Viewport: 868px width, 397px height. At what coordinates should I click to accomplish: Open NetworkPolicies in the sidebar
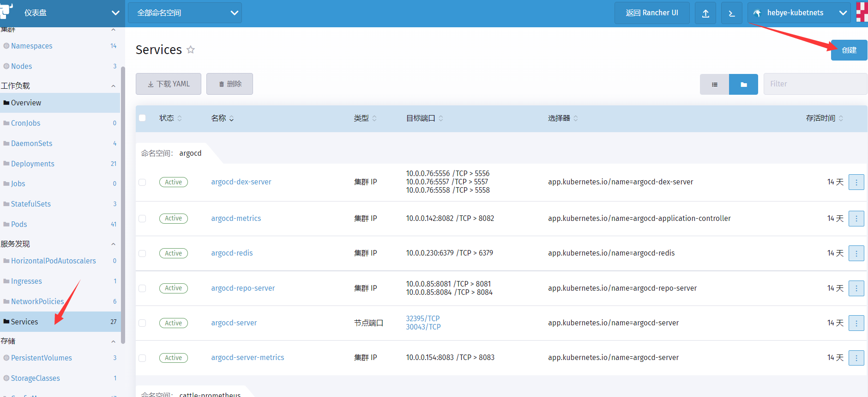point(37,301)
